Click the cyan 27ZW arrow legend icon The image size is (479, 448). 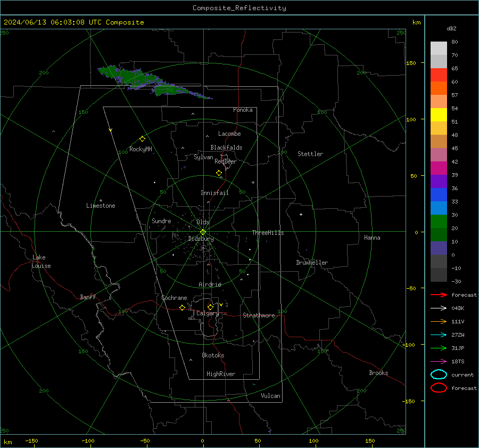click(439, 335)
